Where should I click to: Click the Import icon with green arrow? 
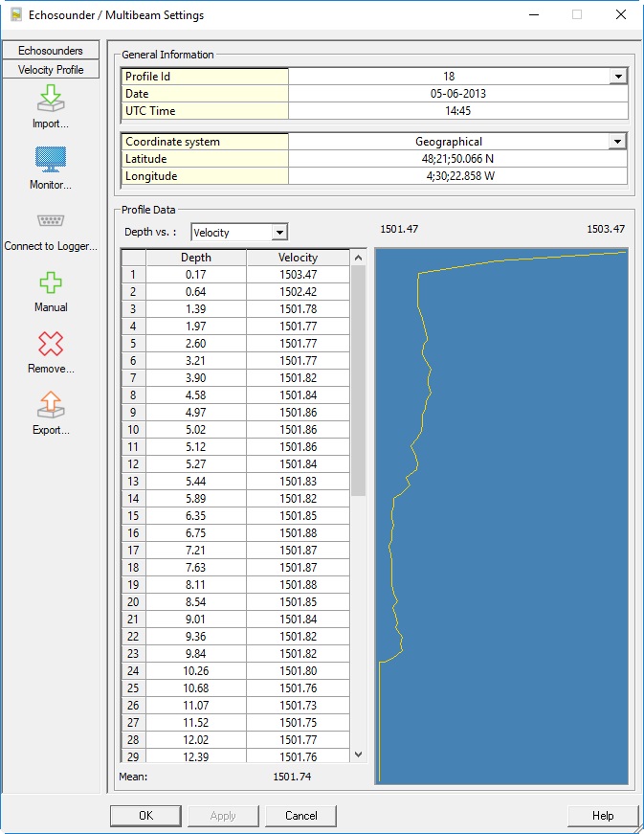pyautogui.click(x=51, y=99)
